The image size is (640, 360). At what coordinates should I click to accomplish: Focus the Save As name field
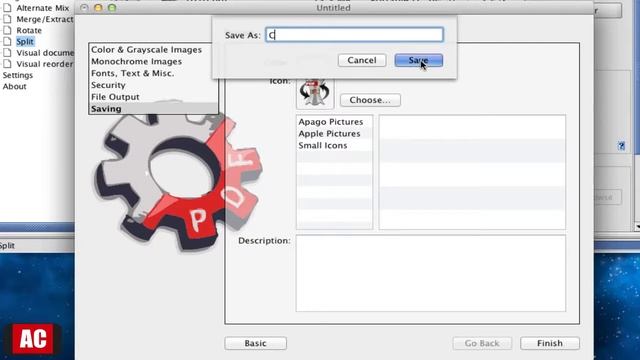click(x=354, y=35)
